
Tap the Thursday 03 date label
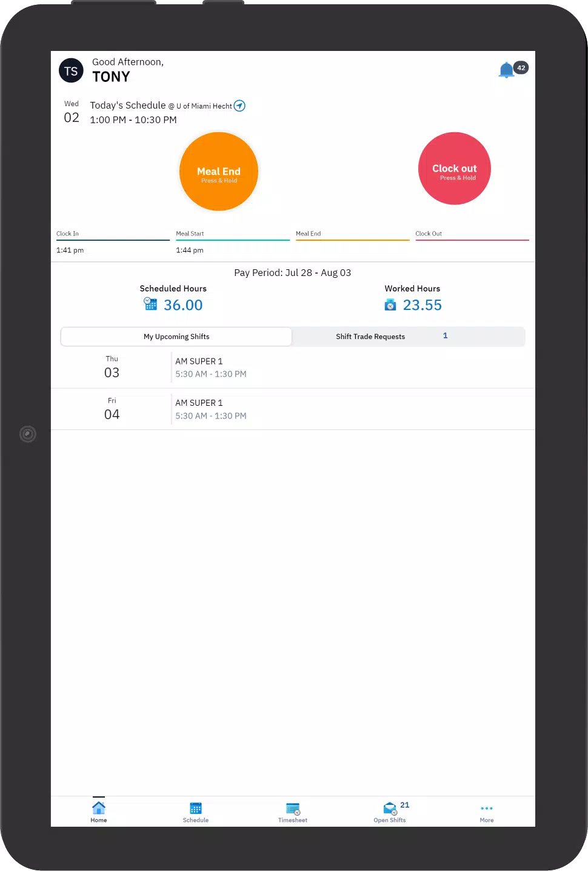pyautogui.click(x=112, y=368)
